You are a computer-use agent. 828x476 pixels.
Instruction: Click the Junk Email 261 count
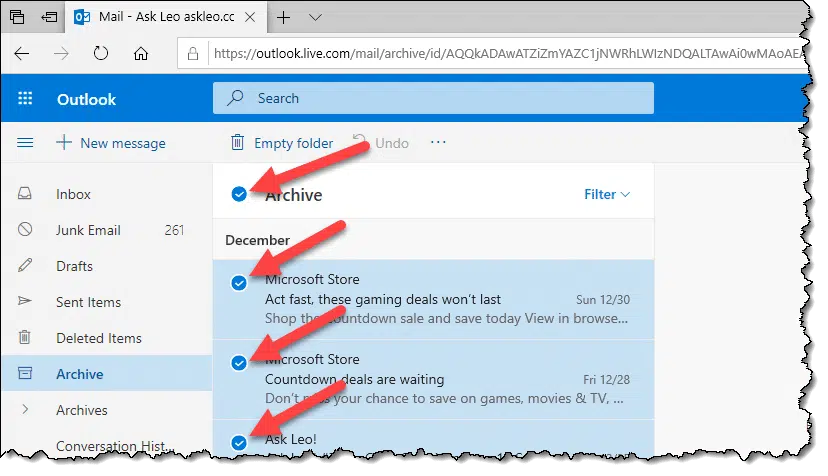[x=174, y=230]
